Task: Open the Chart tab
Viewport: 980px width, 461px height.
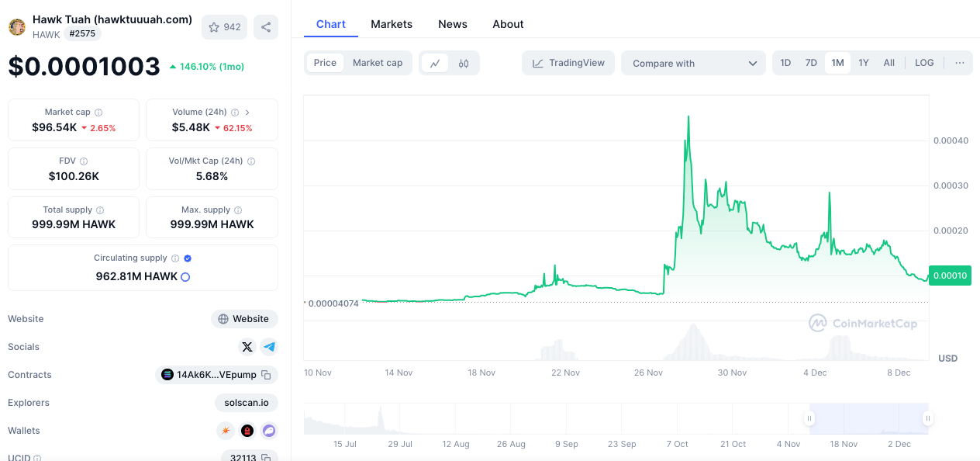Action: tap(331, 24)
